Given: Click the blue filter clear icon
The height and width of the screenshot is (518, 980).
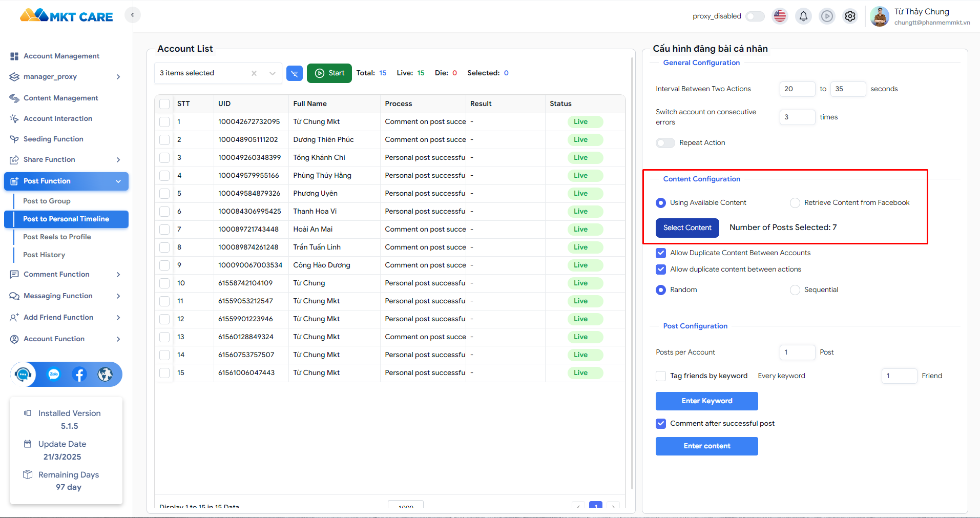Looking at the screenshot, I should (x=295, y=73).
